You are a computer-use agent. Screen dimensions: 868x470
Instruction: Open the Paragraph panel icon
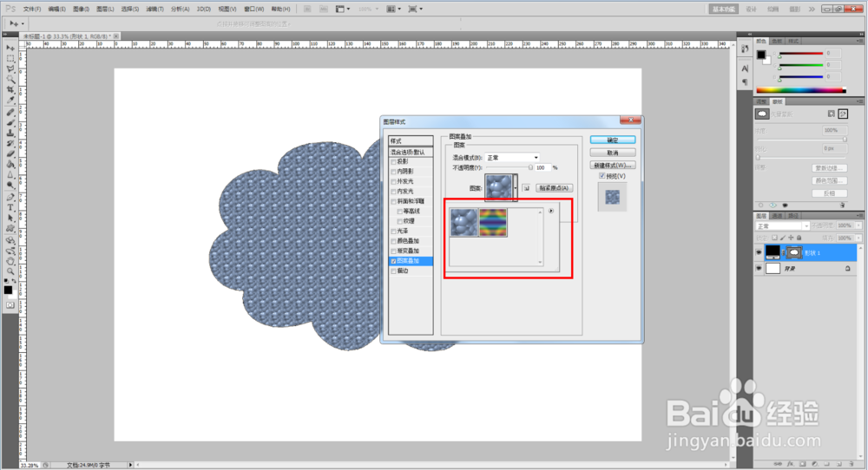tap(745, 82)
